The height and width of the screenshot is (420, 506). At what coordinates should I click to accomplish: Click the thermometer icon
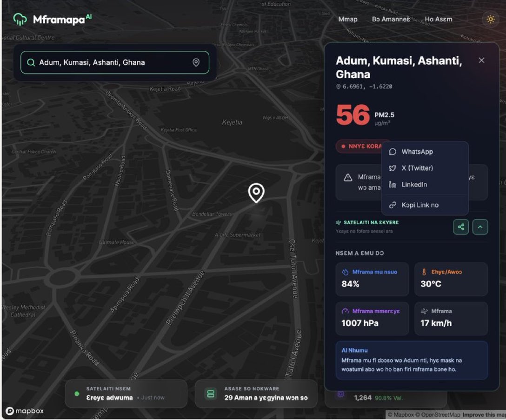[x=424, y=272]
